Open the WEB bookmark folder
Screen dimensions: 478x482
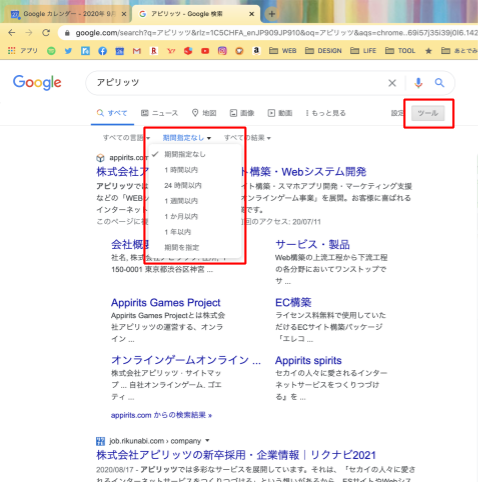click(x=283, y=51)
